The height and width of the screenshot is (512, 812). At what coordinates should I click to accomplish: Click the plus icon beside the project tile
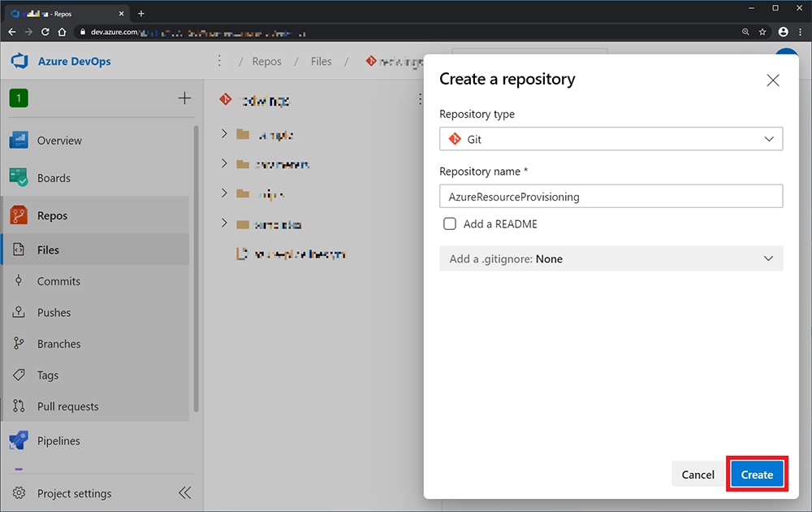(x=184, y=98)
